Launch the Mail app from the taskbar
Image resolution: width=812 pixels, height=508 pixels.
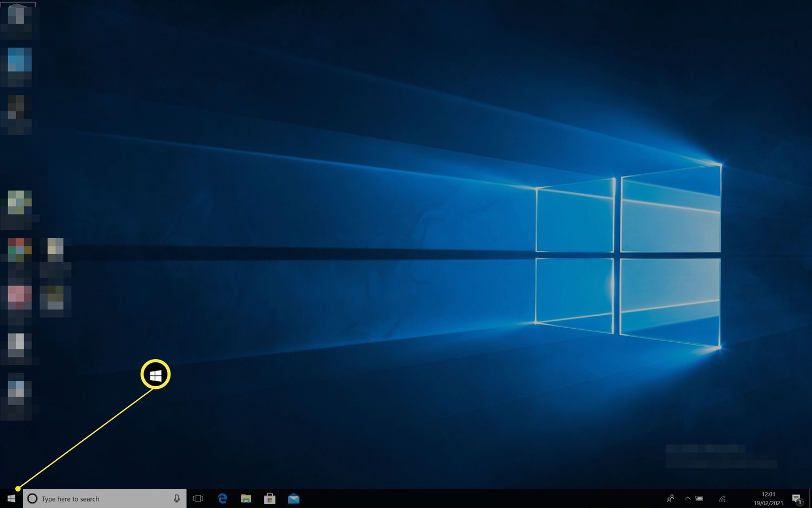tap(293, 499)
